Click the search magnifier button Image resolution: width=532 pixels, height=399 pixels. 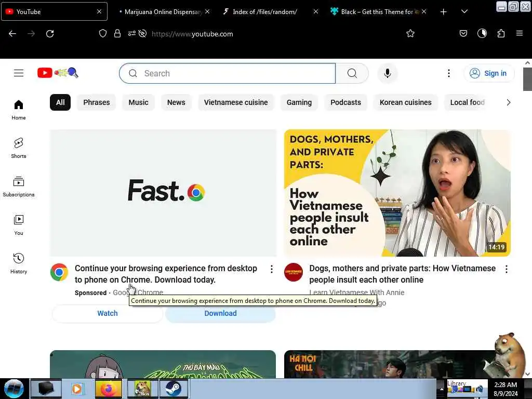point(352,73)
